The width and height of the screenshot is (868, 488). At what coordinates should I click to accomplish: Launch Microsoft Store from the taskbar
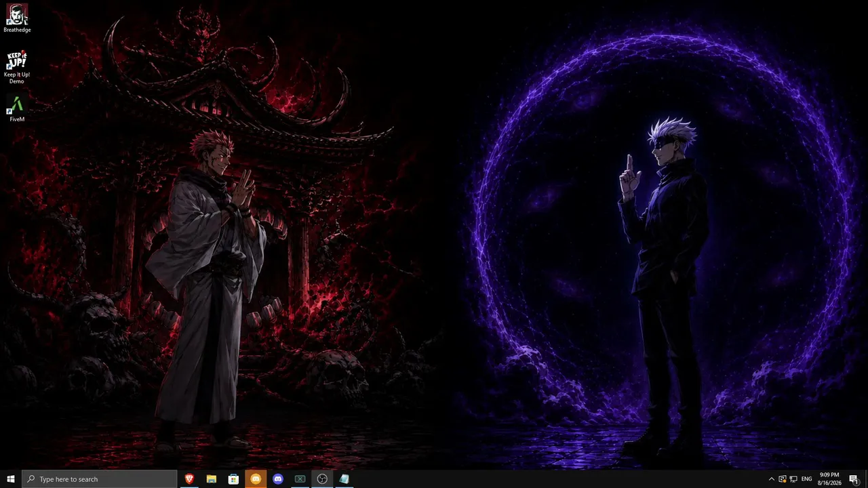233,479
